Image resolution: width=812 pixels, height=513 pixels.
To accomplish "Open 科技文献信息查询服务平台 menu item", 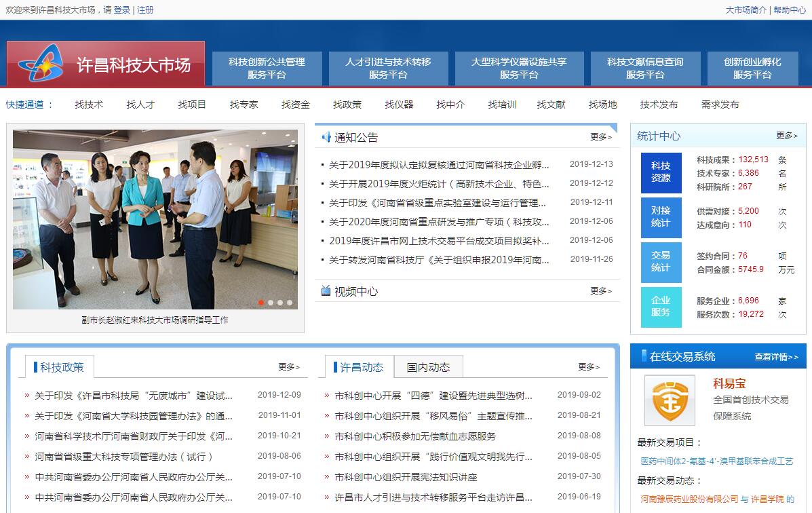I will (x=645, y=68).
